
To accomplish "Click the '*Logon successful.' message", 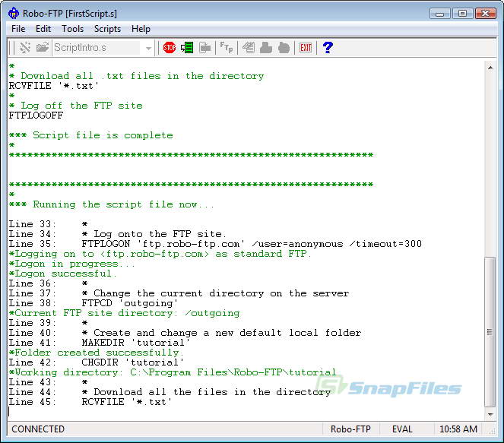I will point(62,274).
